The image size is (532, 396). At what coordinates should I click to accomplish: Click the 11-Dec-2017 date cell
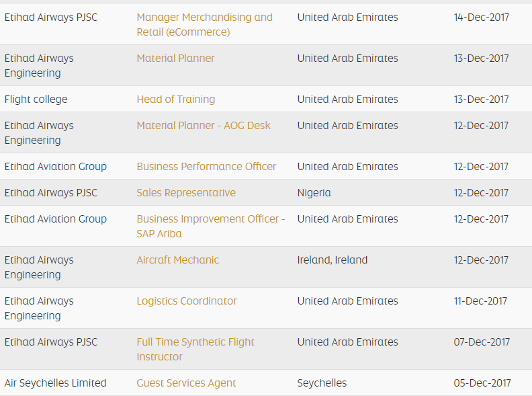pyautogui.click(x=480, y=301)
